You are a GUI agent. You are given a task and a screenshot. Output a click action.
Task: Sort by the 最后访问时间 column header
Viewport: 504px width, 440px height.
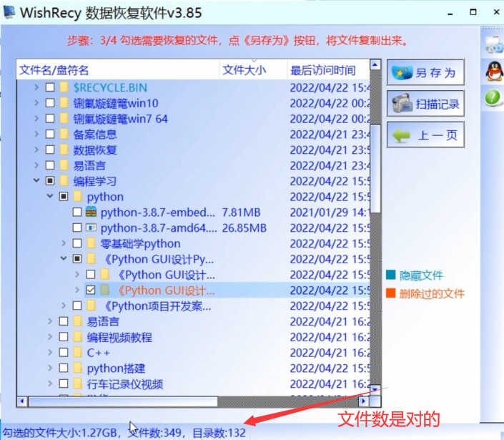328,69
